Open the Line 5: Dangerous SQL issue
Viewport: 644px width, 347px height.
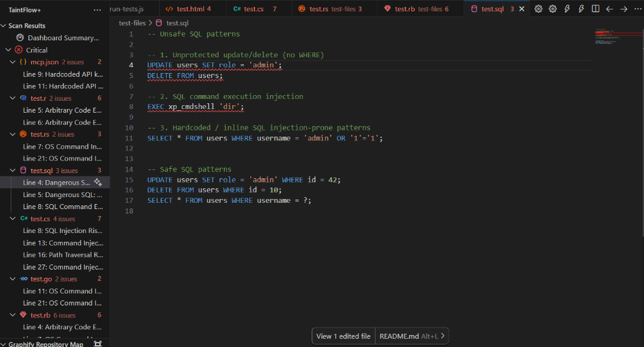(62, 195)
